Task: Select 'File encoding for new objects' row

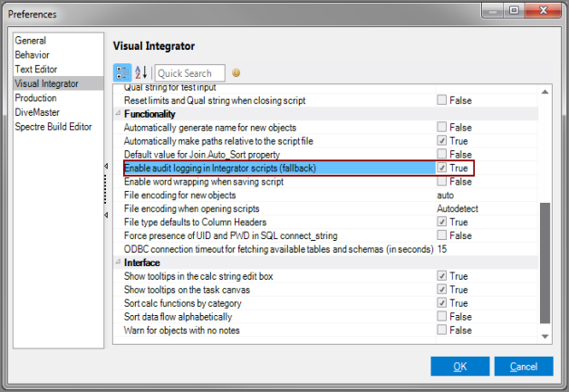Action: [x=325, y=195]
